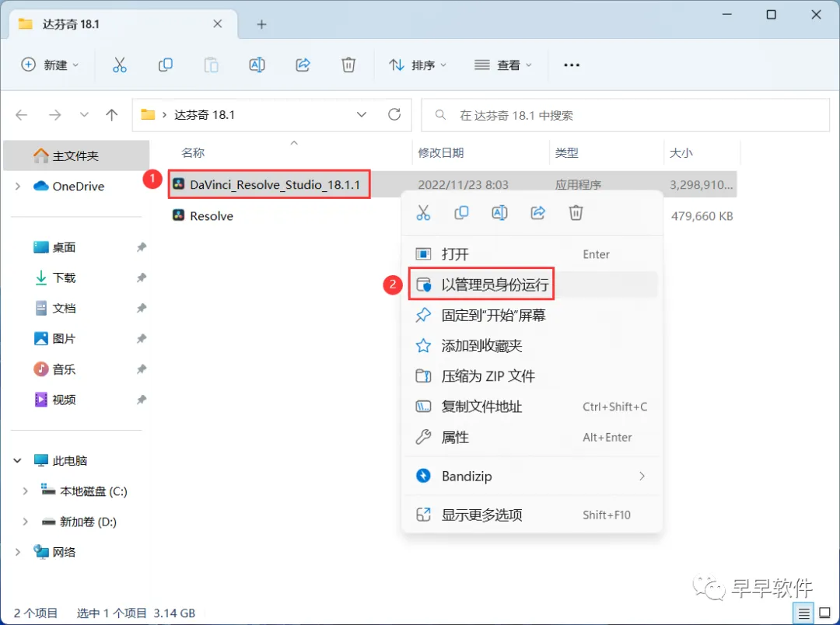This screenshot has height=625, width=840.
Task: Click the Cut icon in the top toolbar
Action: coord(120,65)
